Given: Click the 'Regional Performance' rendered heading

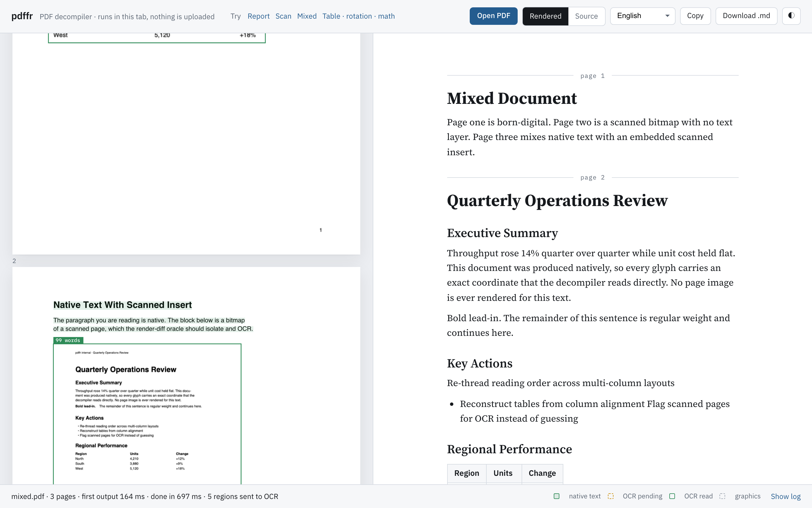Looking at the screenshot, I should click(509, 449).
